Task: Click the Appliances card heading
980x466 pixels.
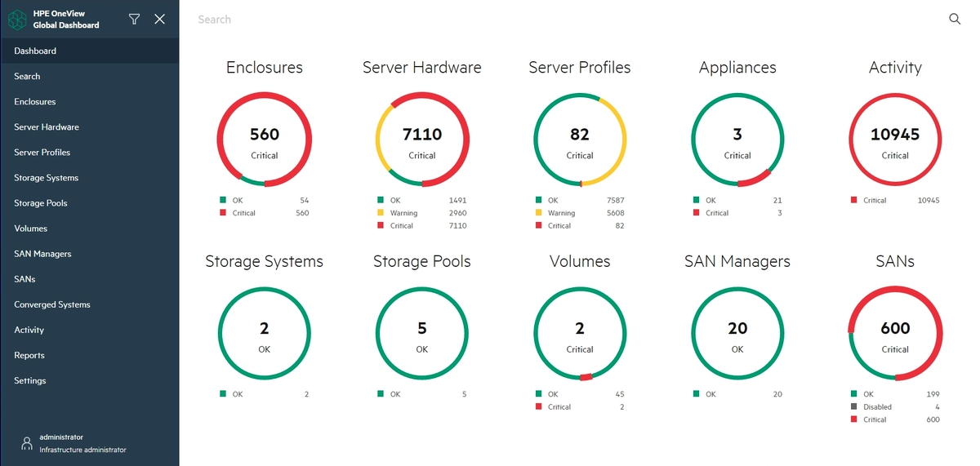Action: point(737,68)
